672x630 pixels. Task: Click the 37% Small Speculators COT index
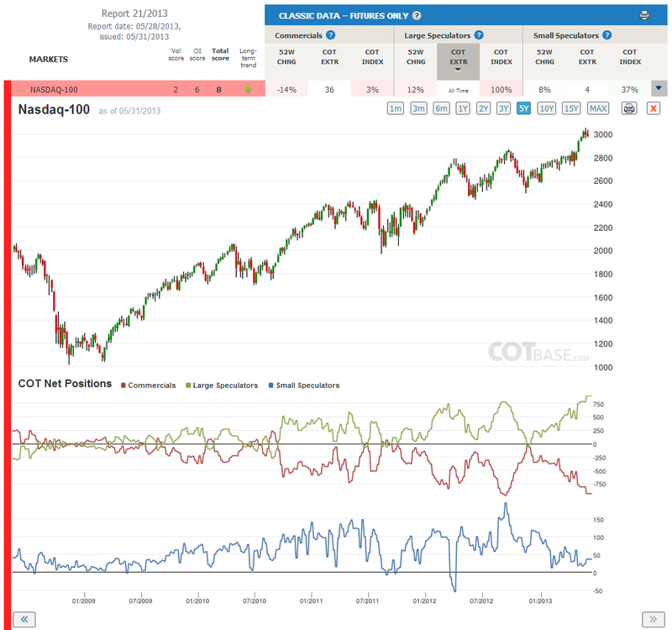point(629,90)
